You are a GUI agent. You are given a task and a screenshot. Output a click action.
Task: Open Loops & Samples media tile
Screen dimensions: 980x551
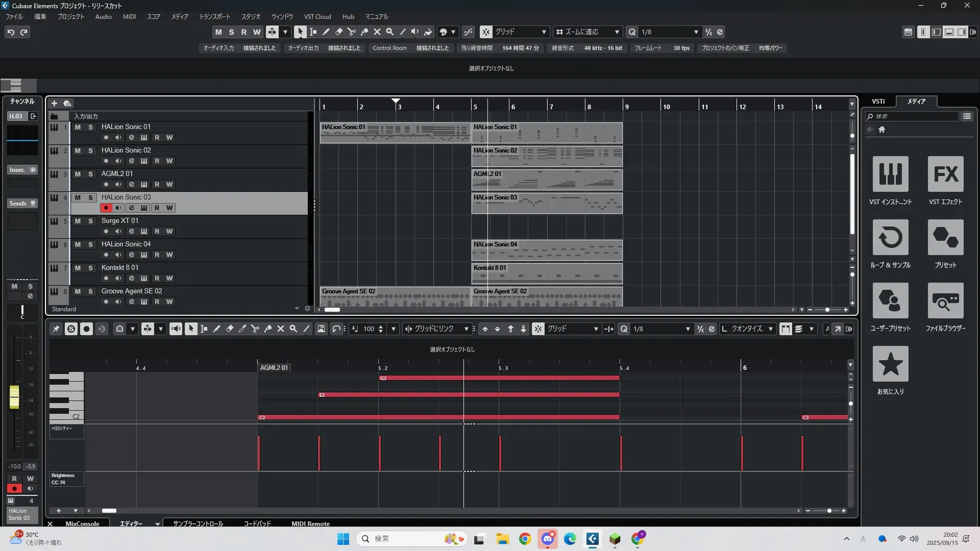[890, 237]
